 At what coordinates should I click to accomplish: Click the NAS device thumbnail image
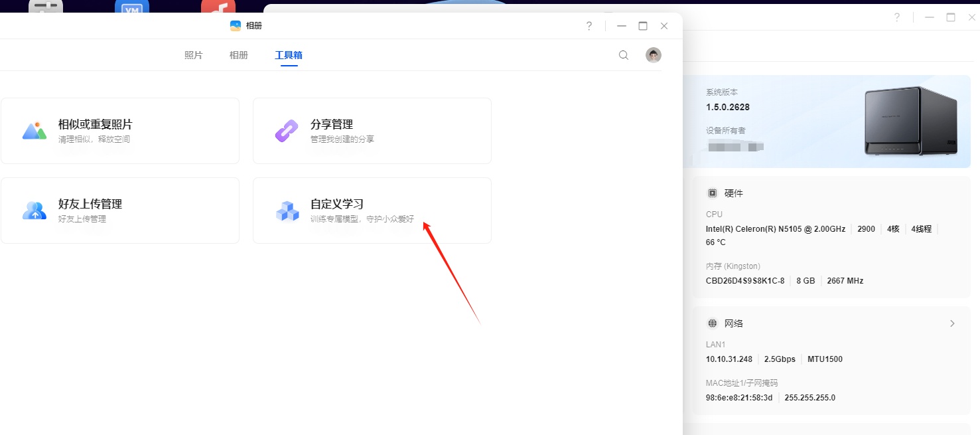click(x=911, y=121)
